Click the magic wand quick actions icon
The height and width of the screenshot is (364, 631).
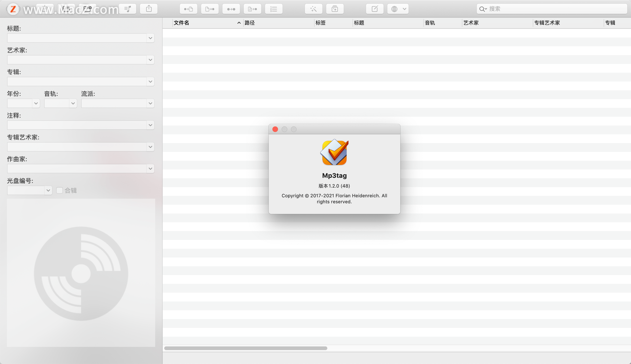coord(314,9)
